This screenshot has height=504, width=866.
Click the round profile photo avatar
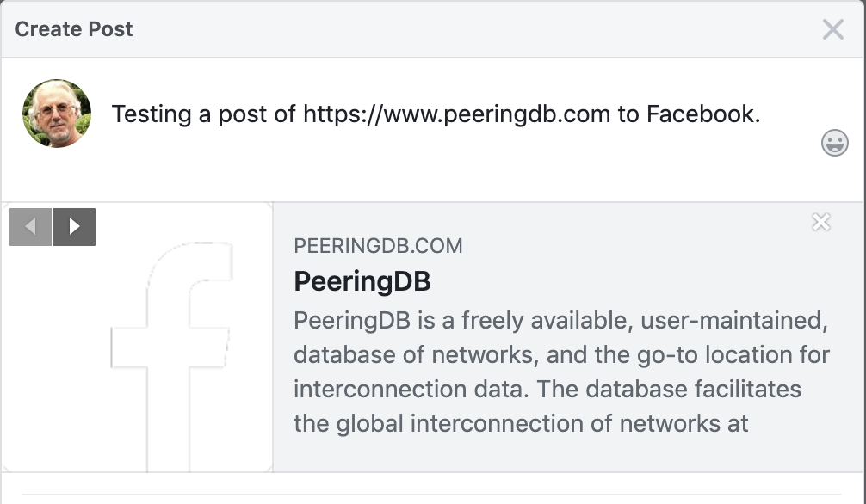click(57, 114)
